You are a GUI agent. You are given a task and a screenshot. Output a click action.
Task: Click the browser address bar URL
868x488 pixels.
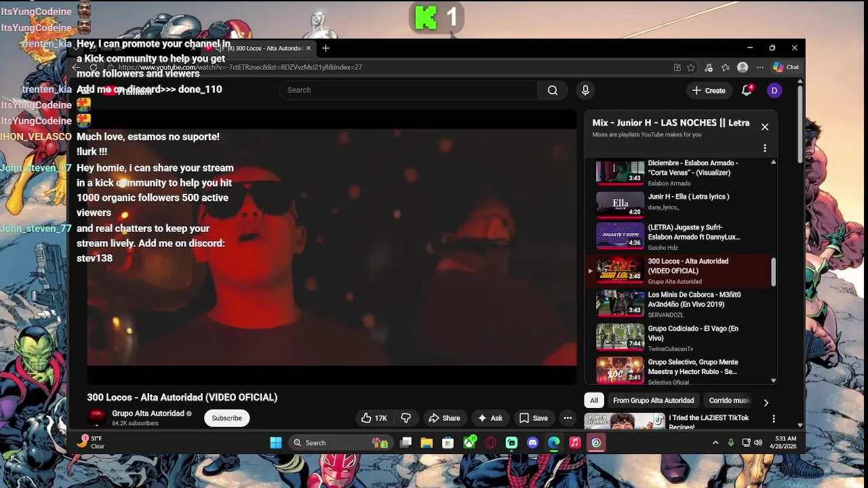coord(240,67)
